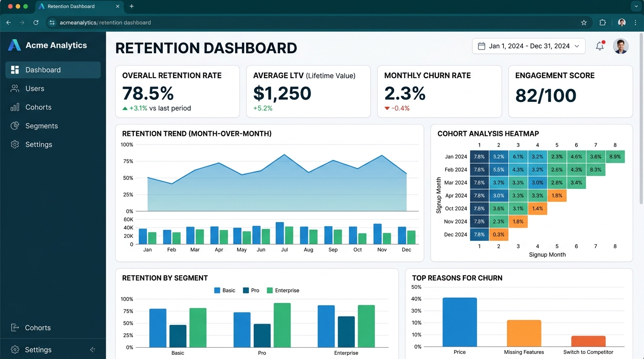Open Segments in the sidebar

click(x=53, y=126)
